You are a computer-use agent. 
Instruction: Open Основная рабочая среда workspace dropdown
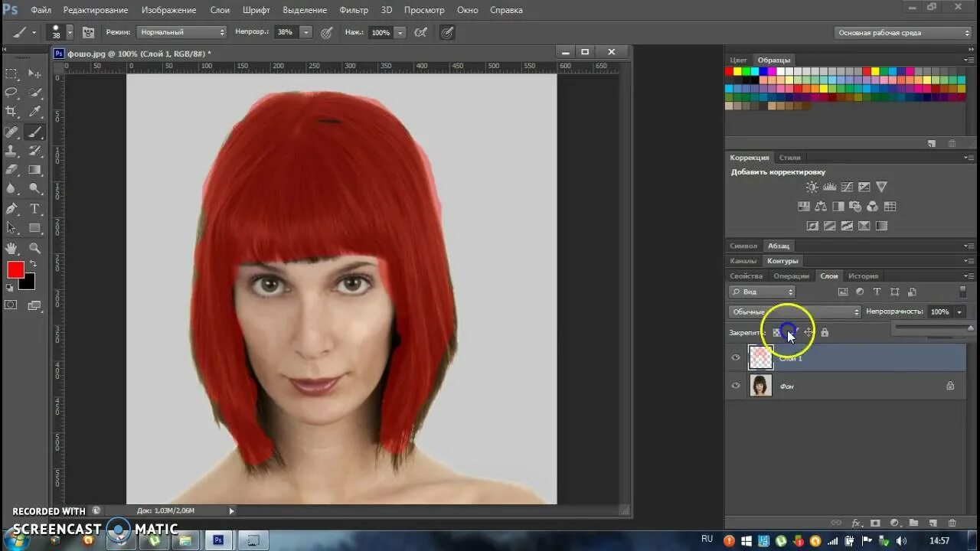903,33
